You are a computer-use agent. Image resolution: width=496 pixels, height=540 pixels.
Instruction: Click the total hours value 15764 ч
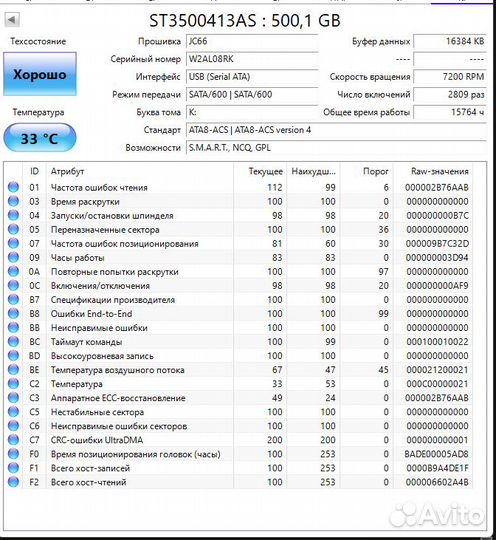coord(450,112)
